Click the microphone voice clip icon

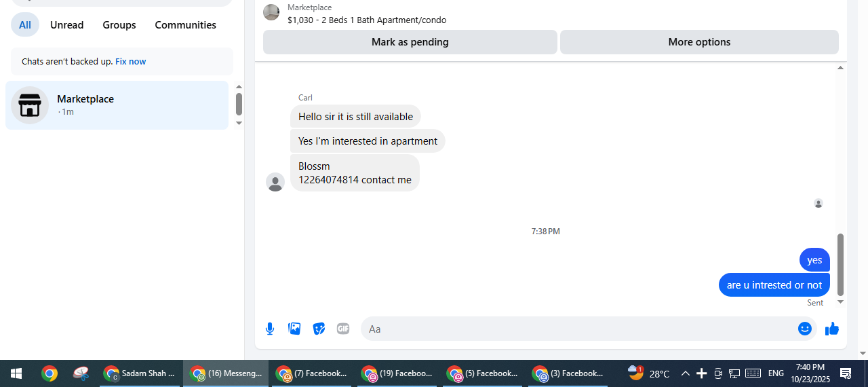pos(270,329)
